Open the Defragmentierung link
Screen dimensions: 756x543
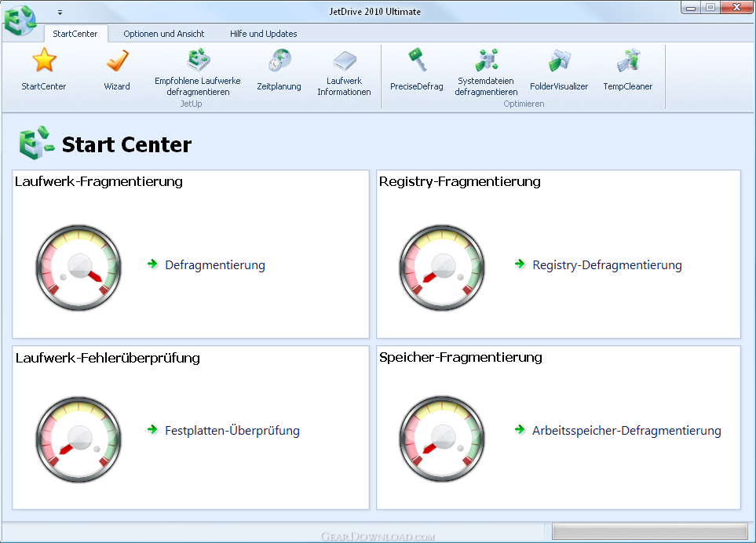215,265
